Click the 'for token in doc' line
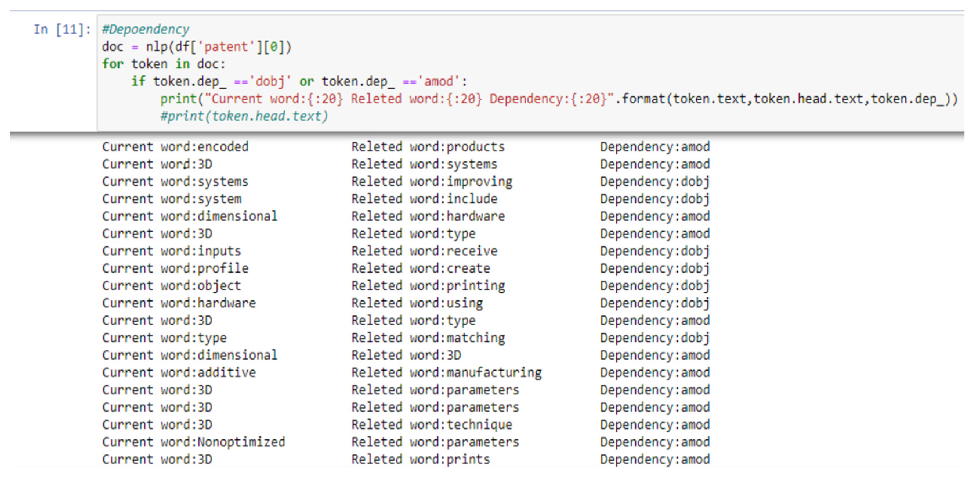This screenshot has width=980, height=480. point(164,64)
